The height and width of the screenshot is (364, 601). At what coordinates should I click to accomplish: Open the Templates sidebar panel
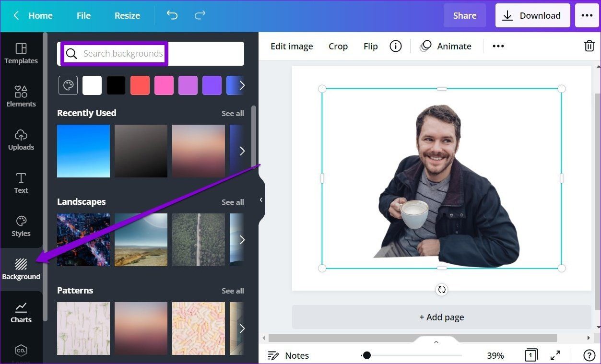(x=21, y=54)
